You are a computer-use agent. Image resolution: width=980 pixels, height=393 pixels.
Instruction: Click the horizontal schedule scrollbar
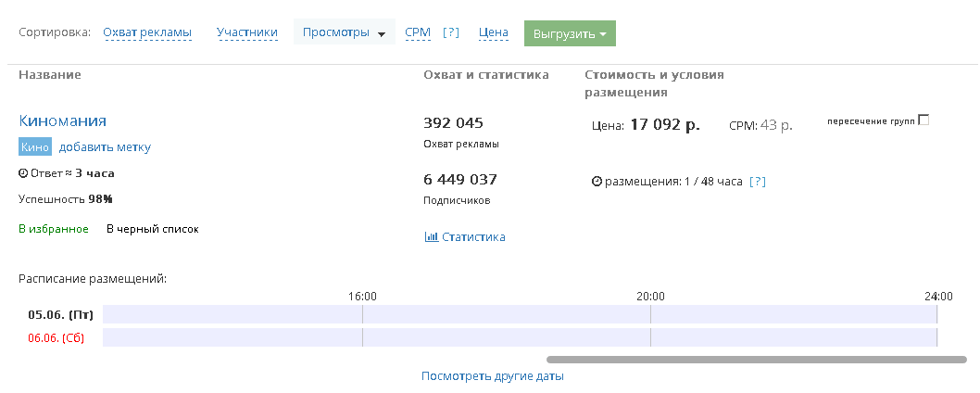[756, 359]
